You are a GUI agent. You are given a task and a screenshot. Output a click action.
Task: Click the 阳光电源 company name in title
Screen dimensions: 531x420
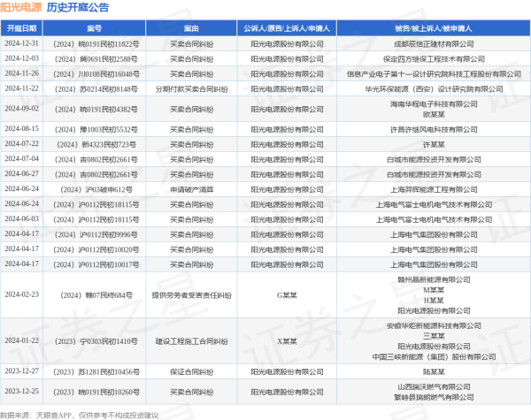[x=21, y=8]
